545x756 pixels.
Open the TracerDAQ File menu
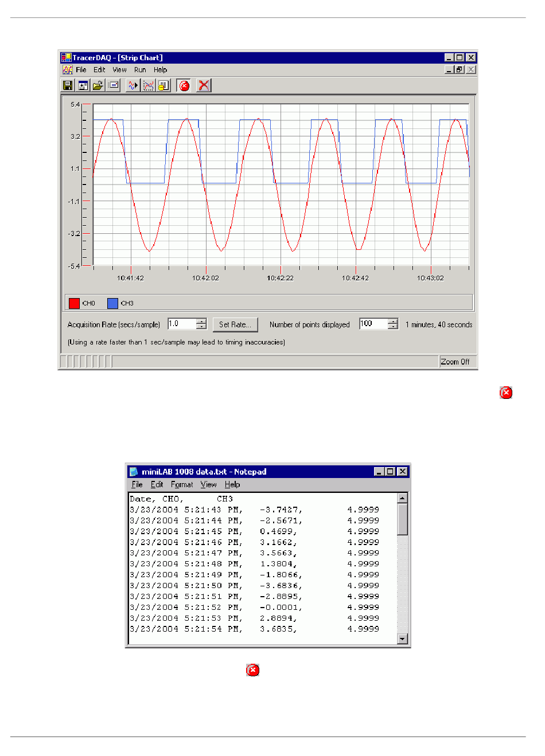[x=81, y=70]
